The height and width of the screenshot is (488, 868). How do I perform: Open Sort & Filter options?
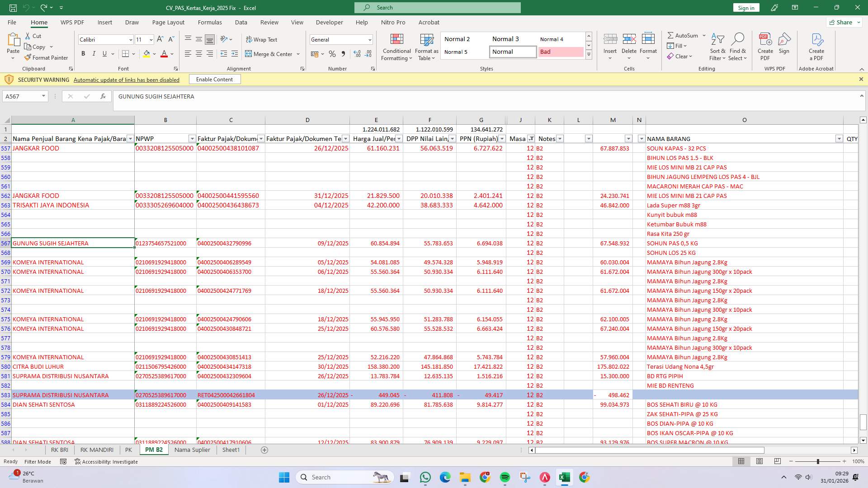pos(718,47)
